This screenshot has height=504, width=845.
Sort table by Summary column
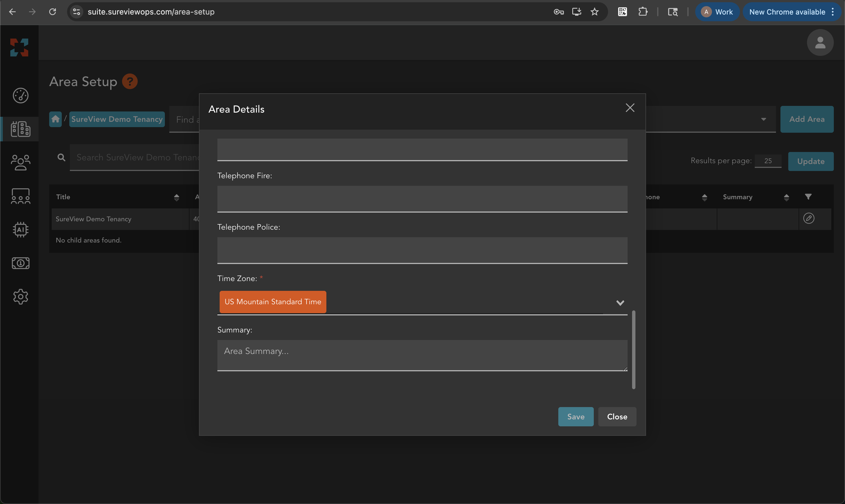tap(786, 197)
